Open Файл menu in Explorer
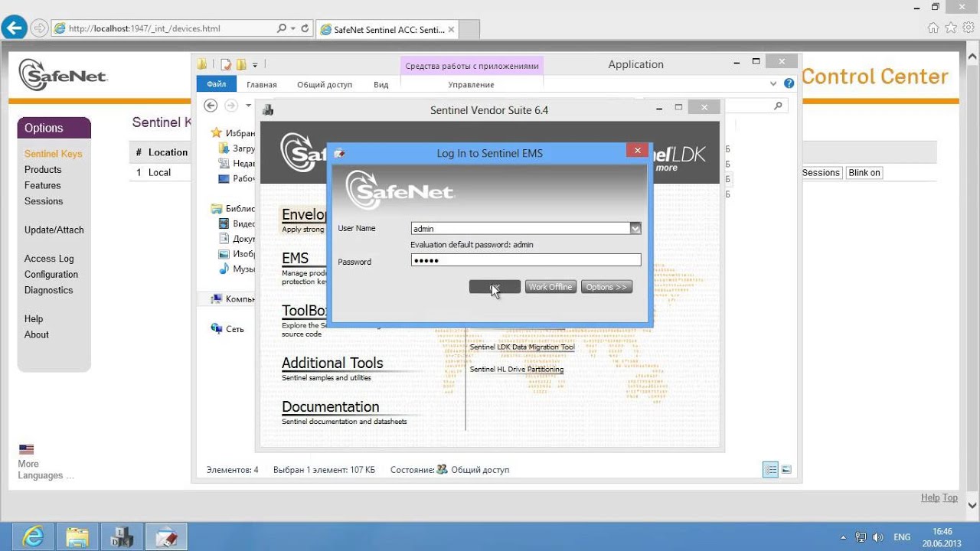980x551 pixels. point(216,84)
